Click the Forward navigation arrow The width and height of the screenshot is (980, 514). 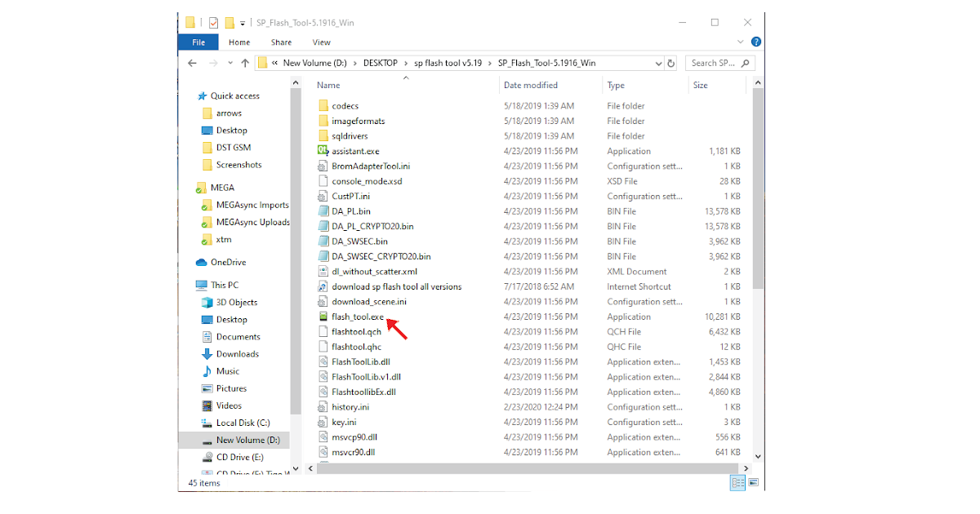[x=213, y=63]
